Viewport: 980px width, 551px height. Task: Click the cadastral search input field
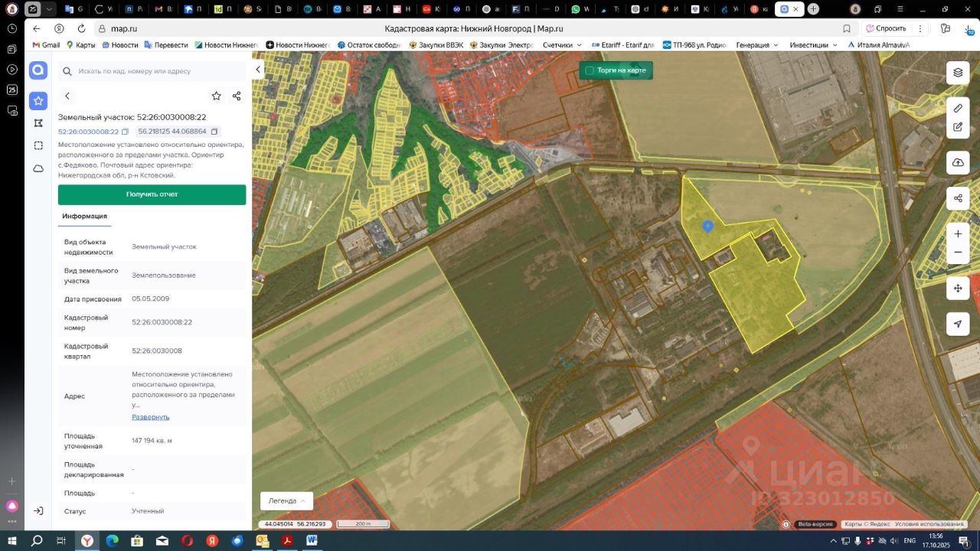[x=153, y=71]
